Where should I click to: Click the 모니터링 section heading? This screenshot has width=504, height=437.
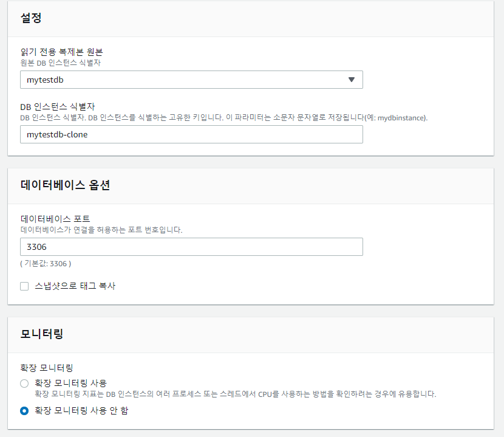tap(42, 334)
